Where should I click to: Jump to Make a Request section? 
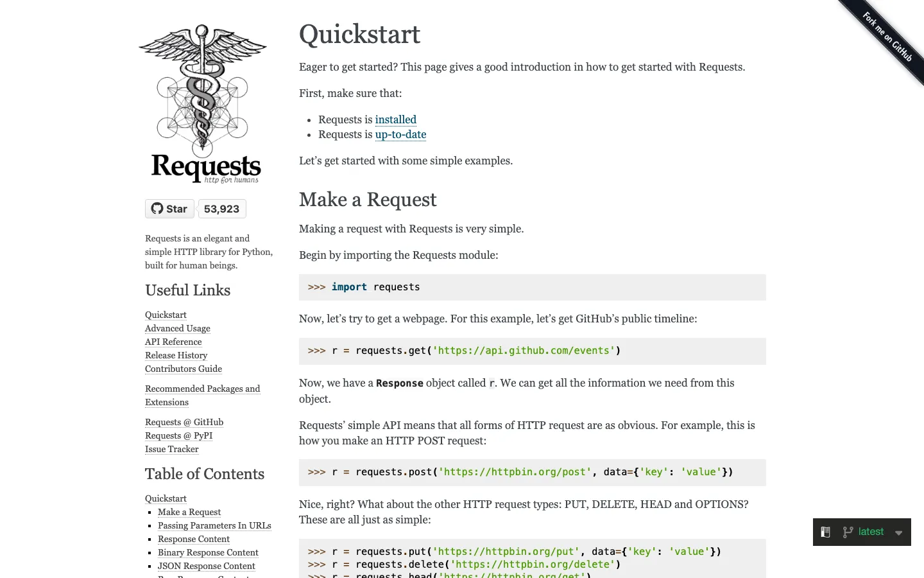[189, 512]
